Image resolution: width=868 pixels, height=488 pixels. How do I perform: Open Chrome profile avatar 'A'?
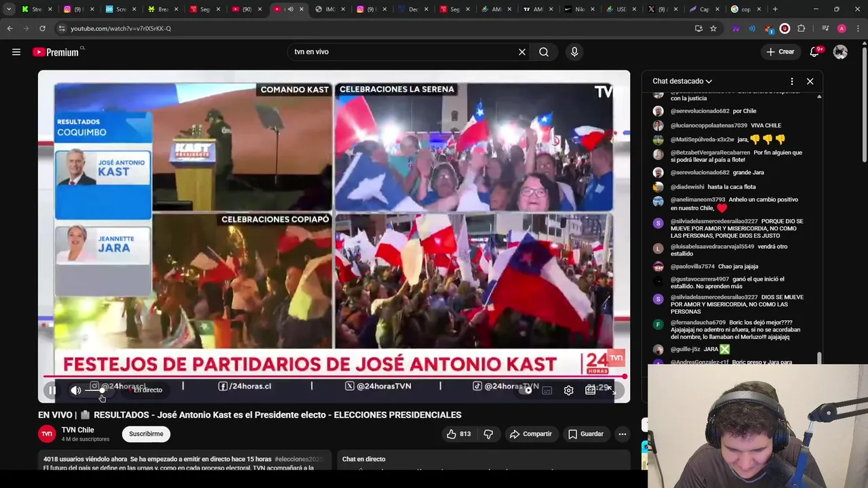coord(842,28)
